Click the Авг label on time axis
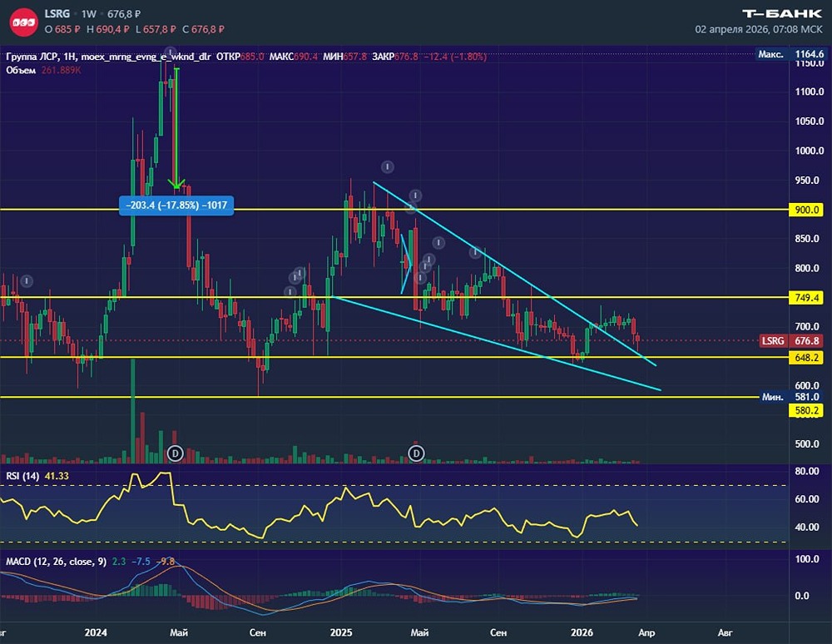Viewport: 832px width, 644px height. pos(725,632)
